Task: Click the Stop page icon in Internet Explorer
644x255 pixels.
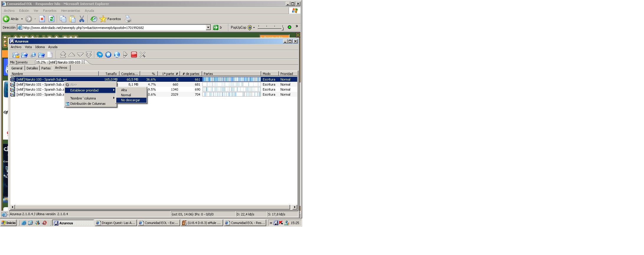Action: 42,19
